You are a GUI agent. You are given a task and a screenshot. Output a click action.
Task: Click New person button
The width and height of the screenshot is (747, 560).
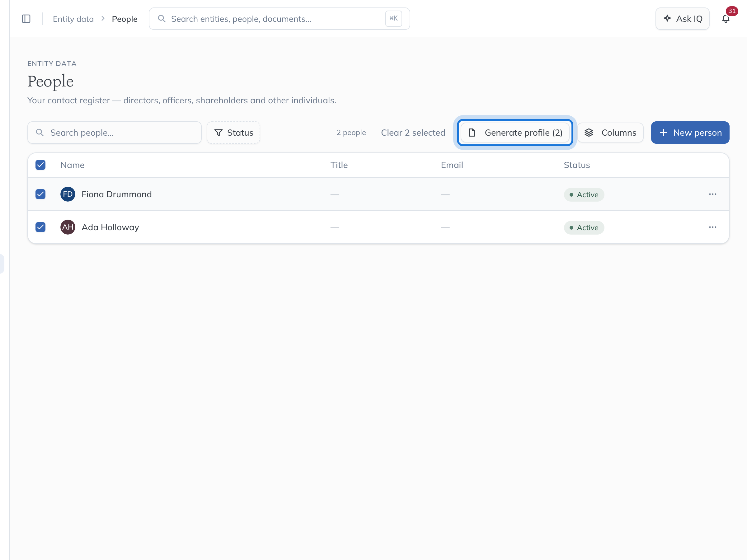pos(690,133)
